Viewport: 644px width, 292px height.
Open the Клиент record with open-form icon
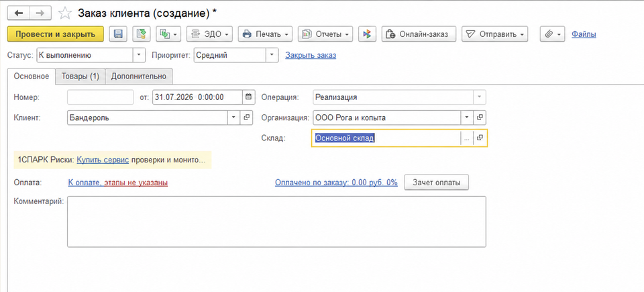coord(246,117)
